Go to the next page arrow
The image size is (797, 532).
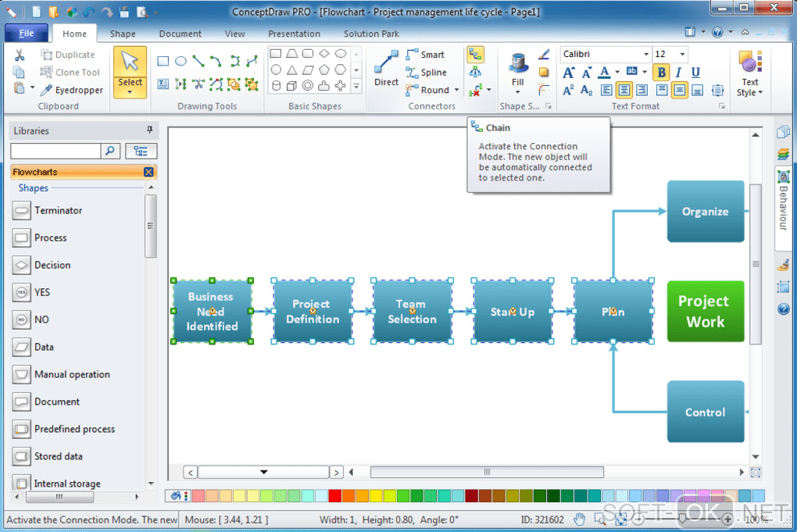[x=337, y=473]
